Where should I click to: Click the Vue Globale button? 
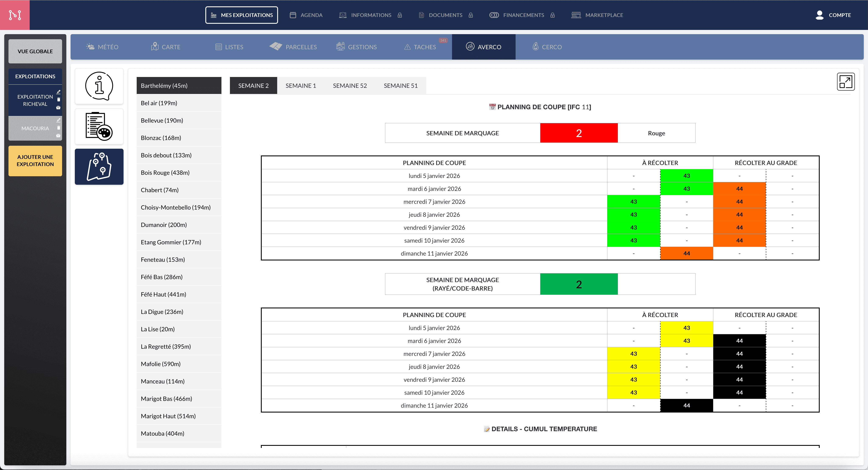coord(35,51)
